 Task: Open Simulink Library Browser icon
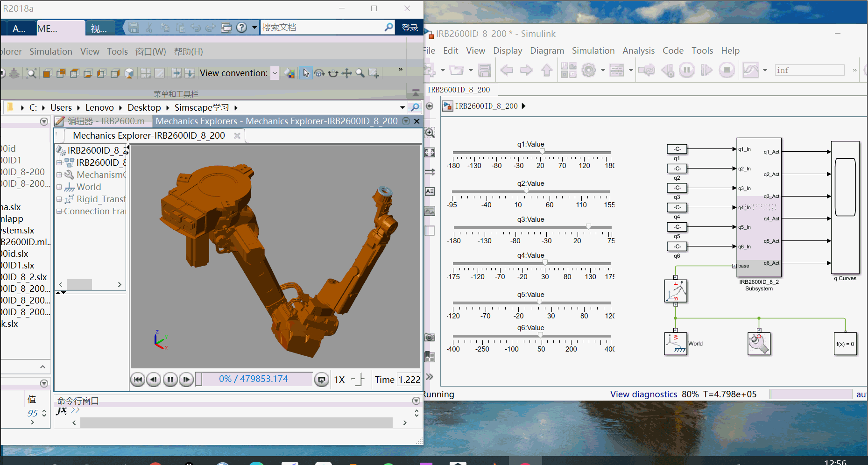pyautogui.click(x=568, y=70)
